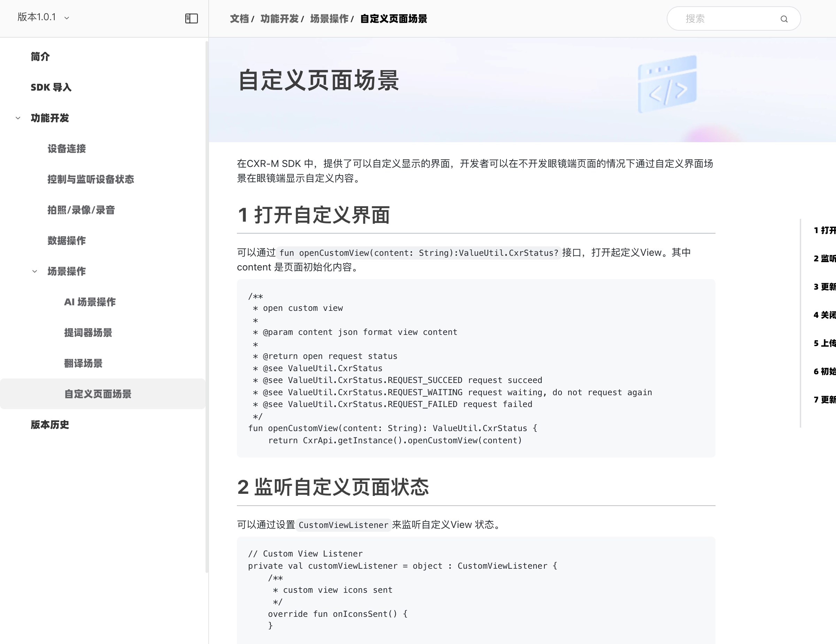
Task: Click the code window illustration icon
Action: (667, 84)
